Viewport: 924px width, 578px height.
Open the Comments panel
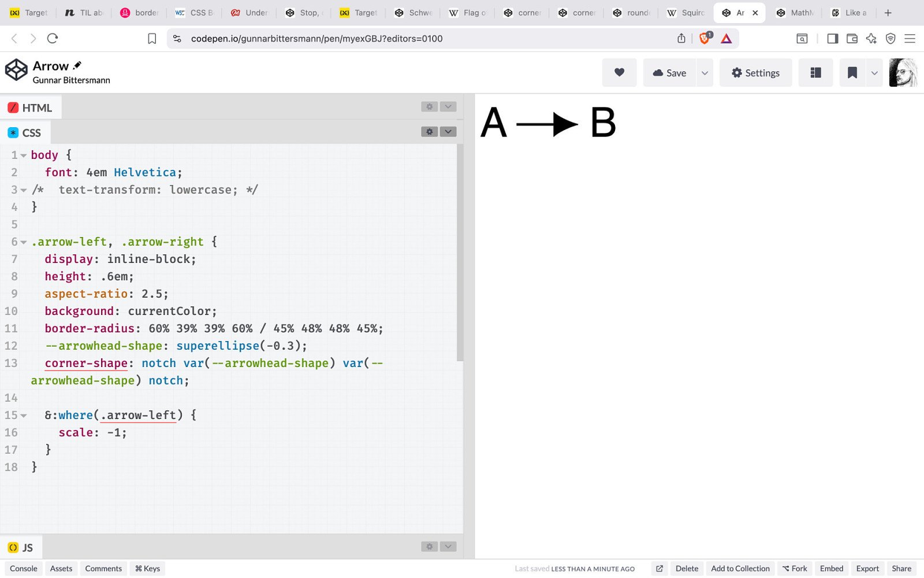tap(103, 569)
